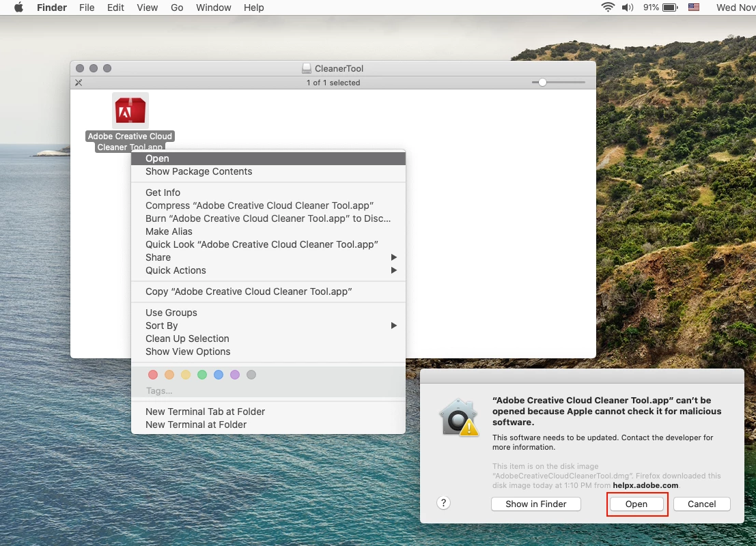Apply the green tag color
Image resolution: width=756 pixels, height=546 pixels.
tap(202, 375)
